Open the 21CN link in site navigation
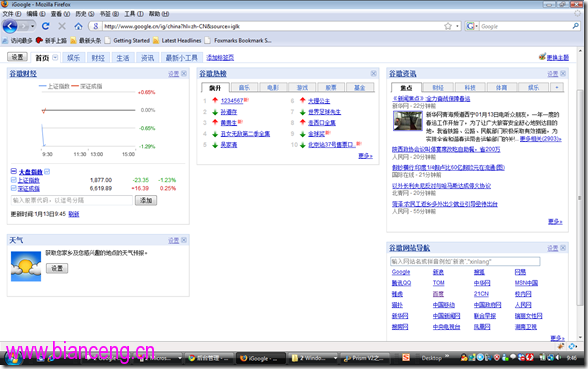588x369 pixels. (481, 294)
